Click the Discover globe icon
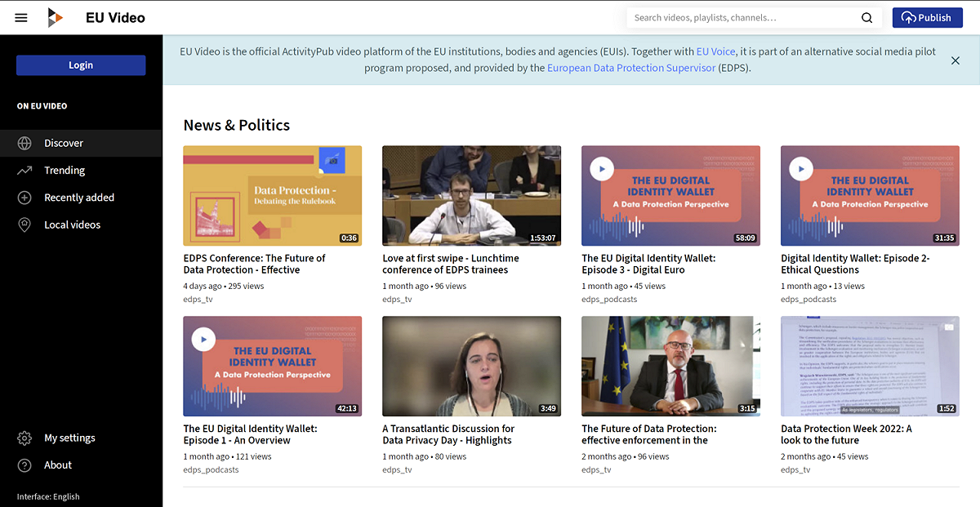Image resolution: width=980 pixels, height=507 pixels. (25, 143)
